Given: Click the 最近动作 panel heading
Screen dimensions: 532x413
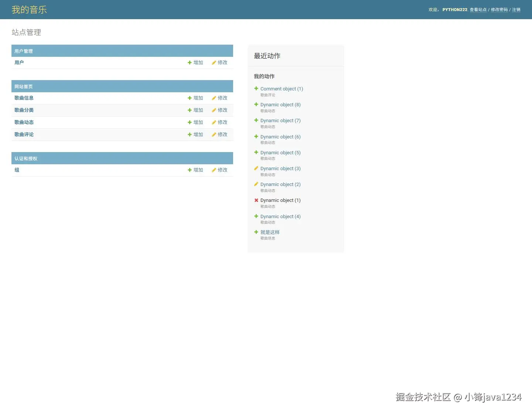Looking at the screenshot, I should tap(267, 56).
